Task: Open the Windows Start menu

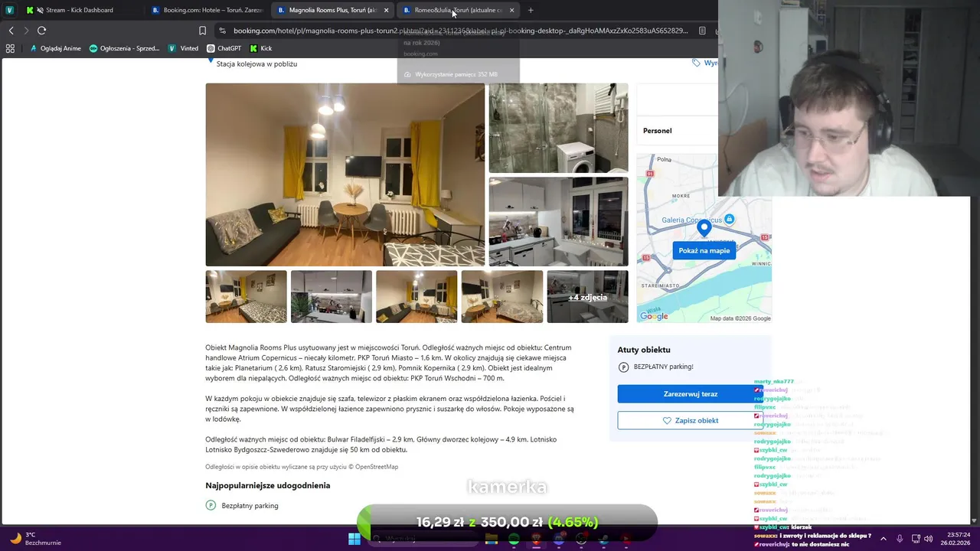Action: tap(354, 539)
